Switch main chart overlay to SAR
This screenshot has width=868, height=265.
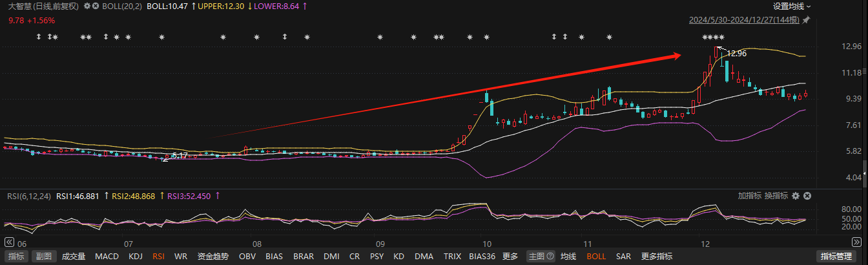(623, 257)
